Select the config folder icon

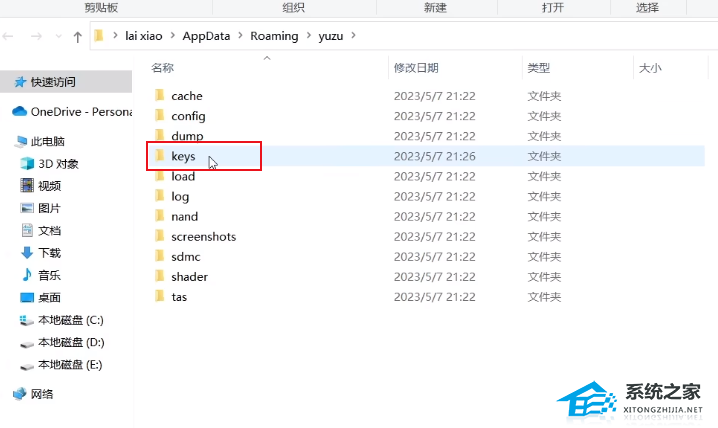click(x=159, y=115)
